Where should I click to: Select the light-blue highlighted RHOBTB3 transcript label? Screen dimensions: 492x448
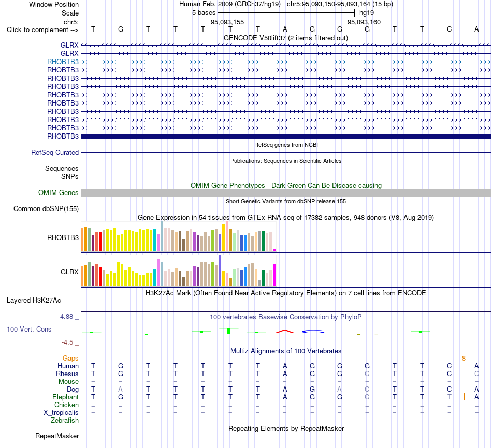coord(63,62)
